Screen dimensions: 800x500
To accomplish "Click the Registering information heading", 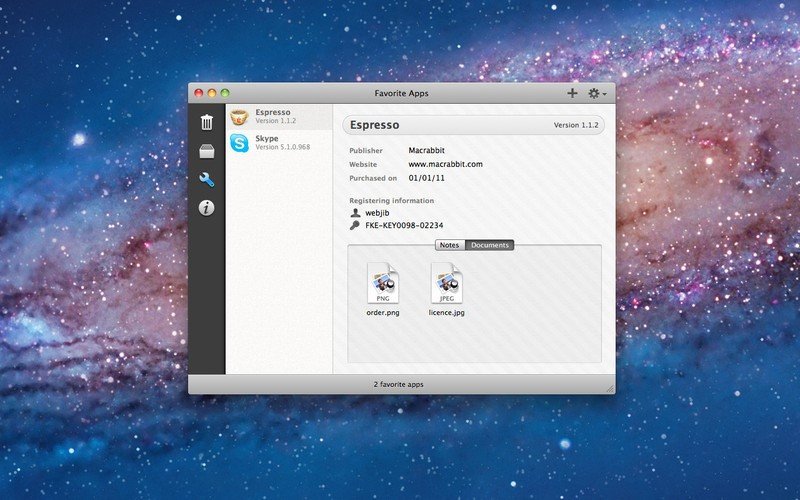I will (392, 201).
